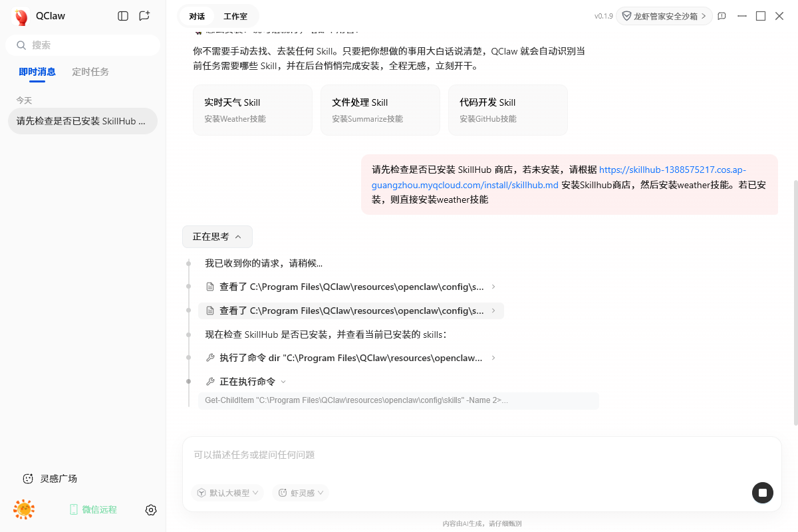Click the sun avatar icon

(24, 509)
